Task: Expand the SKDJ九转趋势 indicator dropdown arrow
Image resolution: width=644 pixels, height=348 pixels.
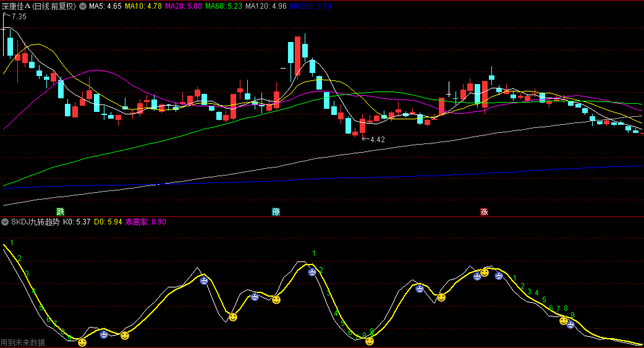Action: point(5,222)
